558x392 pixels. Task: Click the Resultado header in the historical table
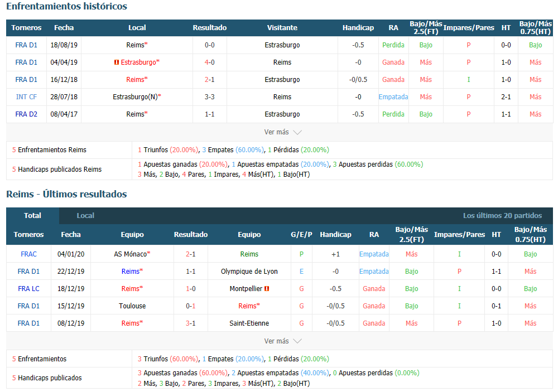coord(210,28)
